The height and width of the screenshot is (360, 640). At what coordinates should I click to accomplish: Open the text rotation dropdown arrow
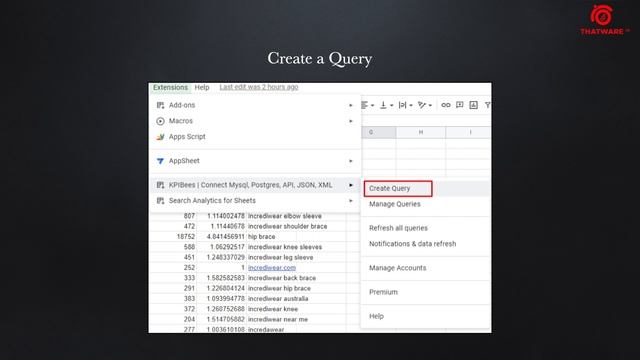click(430, 106)
